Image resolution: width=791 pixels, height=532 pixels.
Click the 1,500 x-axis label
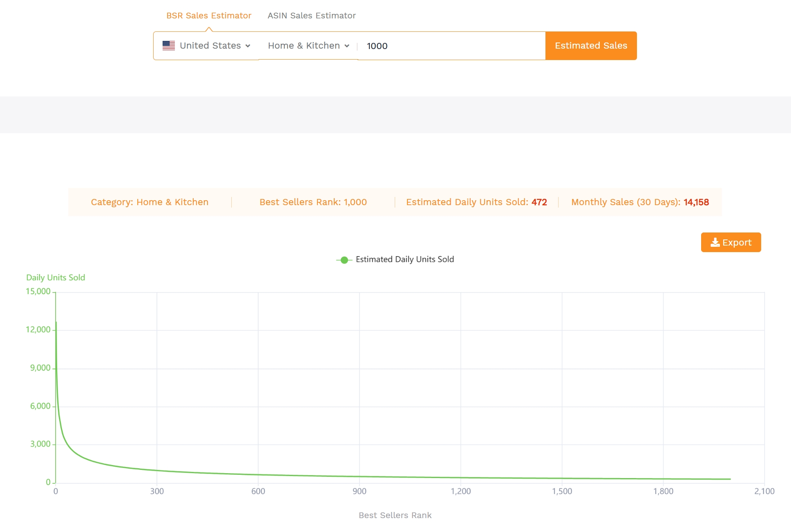tap(562, 491)
